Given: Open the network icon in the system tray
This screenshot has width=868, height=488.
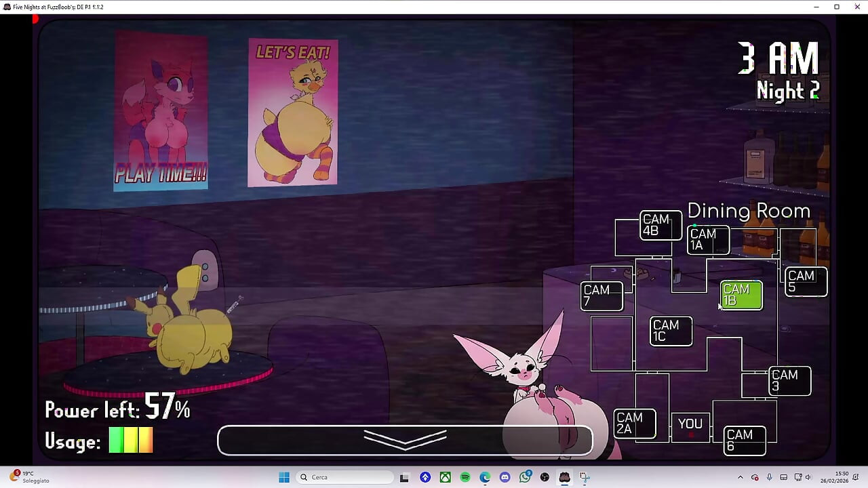Looking at the screenshot, I should pos(797,477).
